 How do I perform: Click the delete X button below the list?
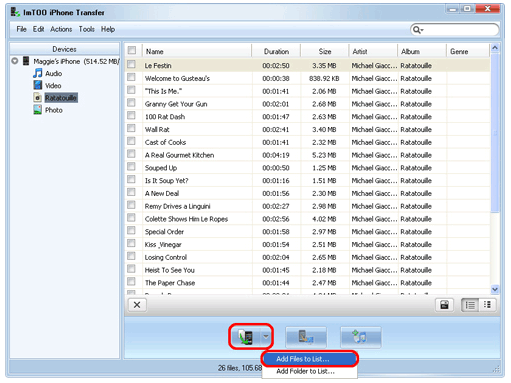[x=137, y=305]
